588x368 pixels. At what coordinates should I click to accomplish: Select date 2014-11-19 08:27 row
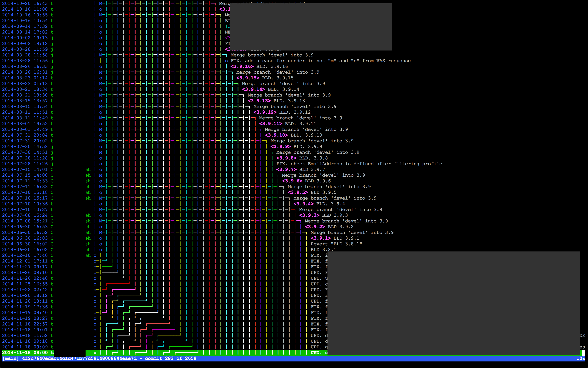[x=25, y=318]
